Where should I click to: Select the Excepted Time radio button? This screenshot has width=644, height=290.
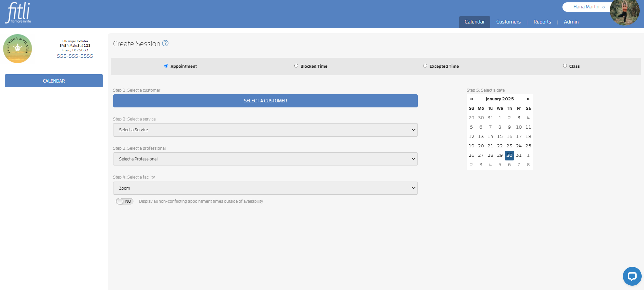pyautogui.click(x=425, y=66)
